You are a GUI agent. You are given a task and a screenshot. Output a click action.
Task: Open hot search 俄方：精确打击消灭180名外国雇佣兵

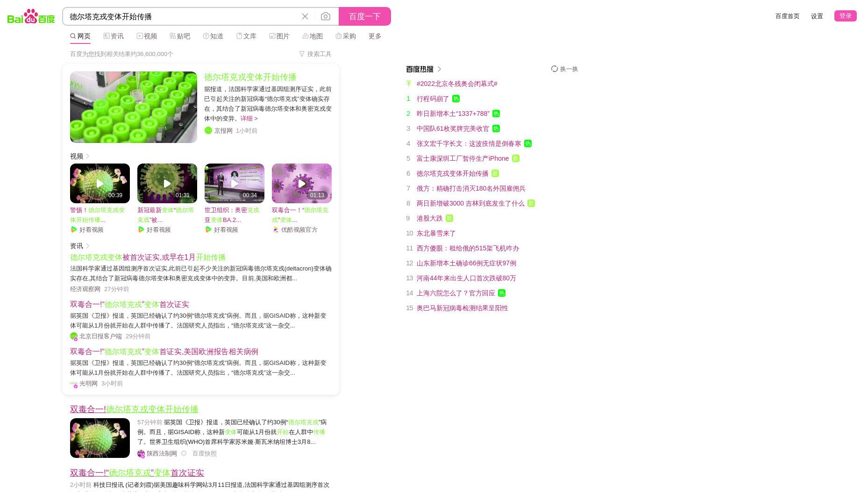[471, 188]
